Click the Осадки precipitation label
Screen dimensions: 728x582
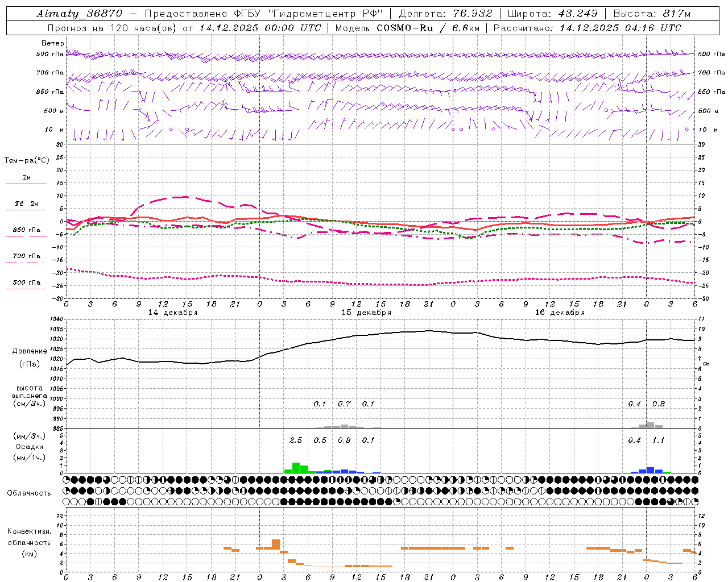(30, 447)
